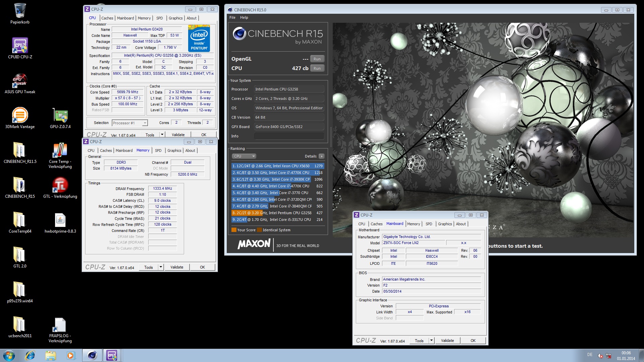The width and height of the screenshot is (644, 362).
Task: Open the Papierkorb recycle bin icon
Action: point(20,13)
